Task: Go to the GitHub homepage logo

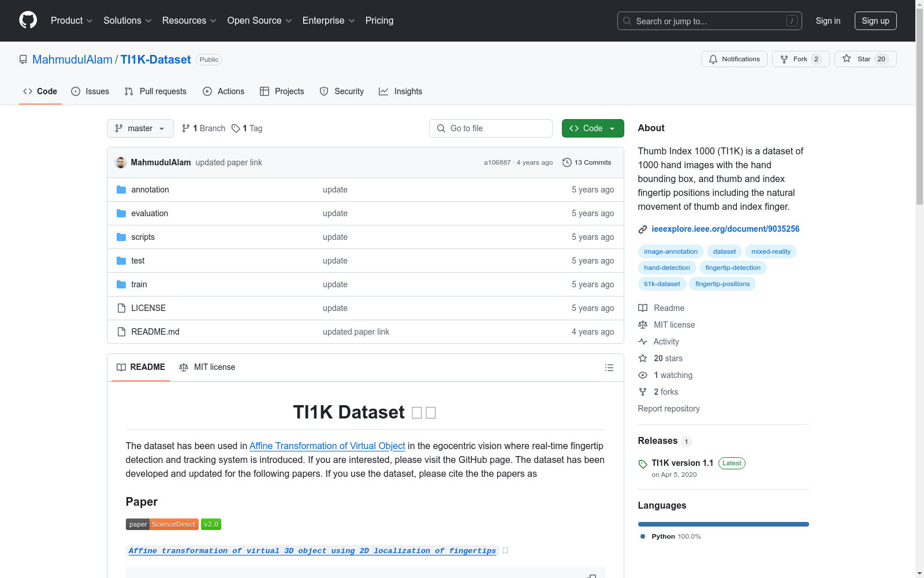Action: [x=28, y=20]
